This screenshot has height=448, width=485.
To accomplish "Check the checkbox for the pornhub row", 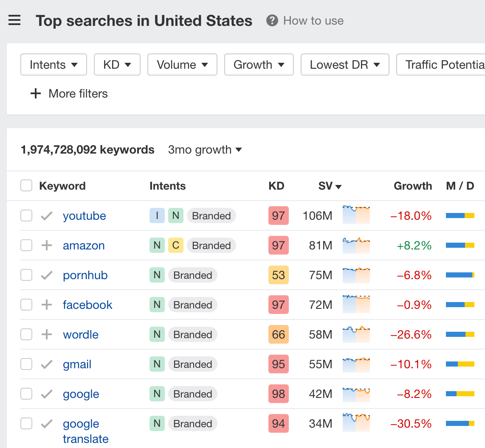I will pos(26,275).
